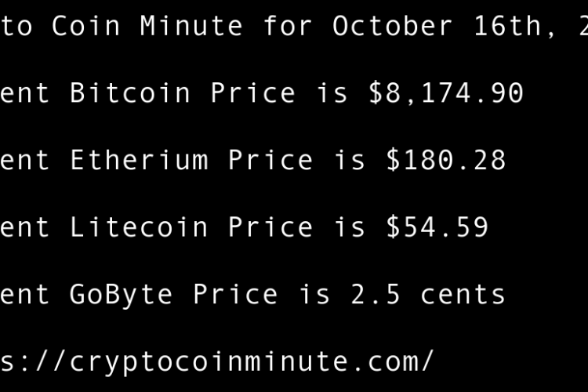Screen dimensions: 588x392
Task: Click the word for in the title line
Action: coord(288,27)
